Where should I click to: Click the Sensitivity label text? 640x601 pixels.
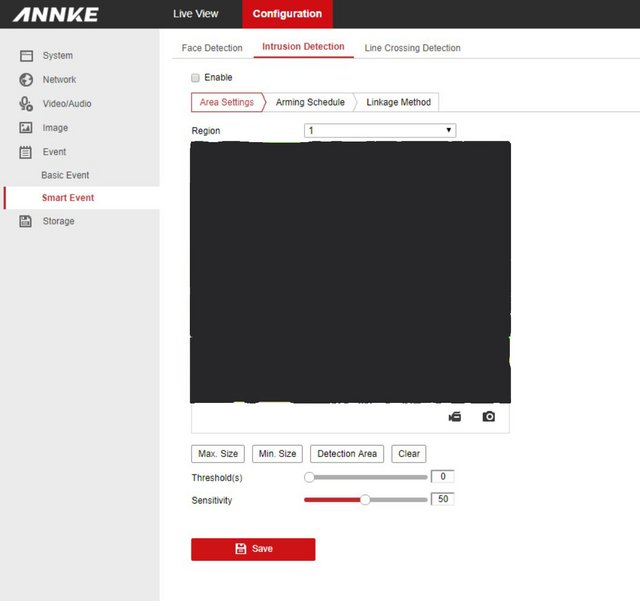(x=212, y=500)
